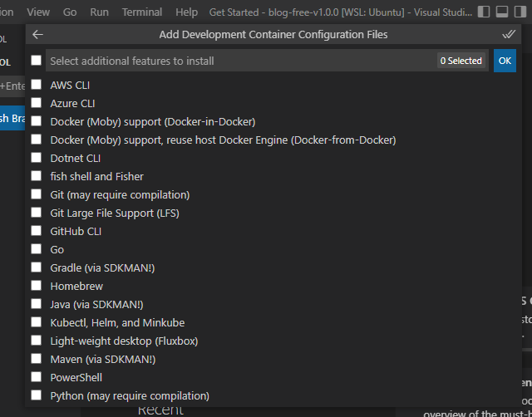Enable the Go feature checkbox

36,249
